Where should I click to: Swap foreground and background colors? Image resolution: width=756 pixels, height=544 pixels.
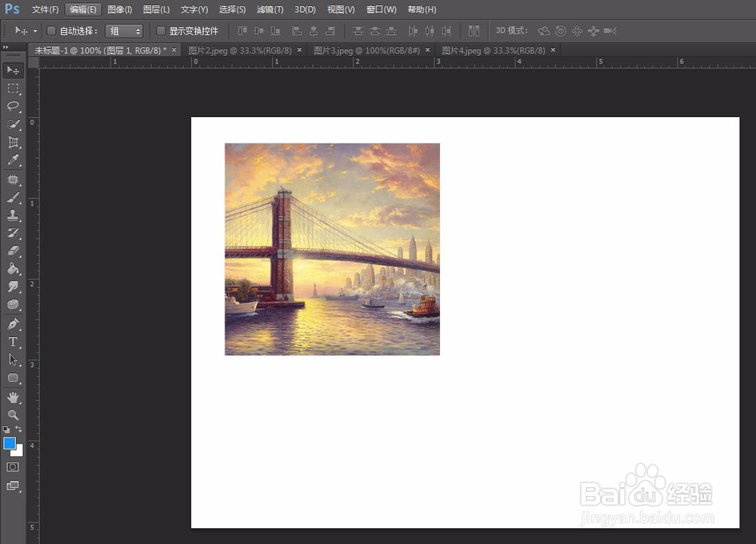(x=18, y=429)
